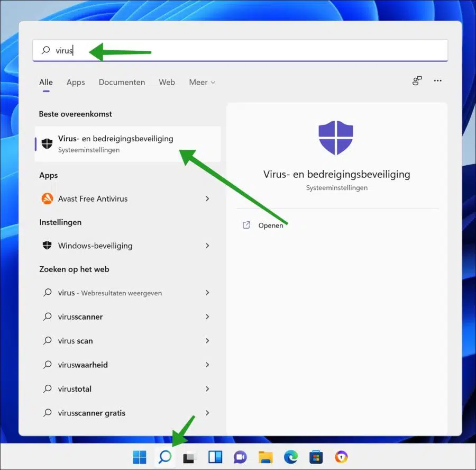Click the Search magnifier icon in taskbar
The image size is (476, 470).
pyautogui.click(x=165, y=457)
